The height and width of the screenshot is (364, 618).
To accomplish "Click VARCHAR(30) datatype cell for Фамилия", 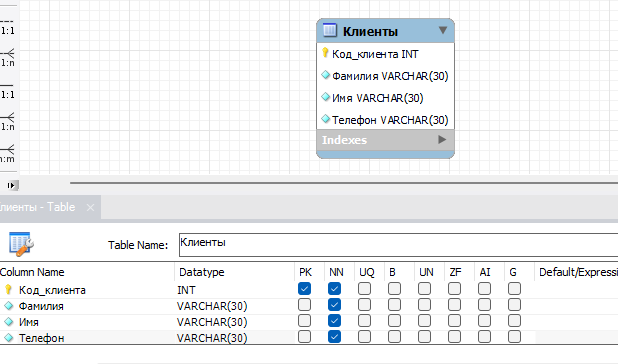I will pos(234,306).
